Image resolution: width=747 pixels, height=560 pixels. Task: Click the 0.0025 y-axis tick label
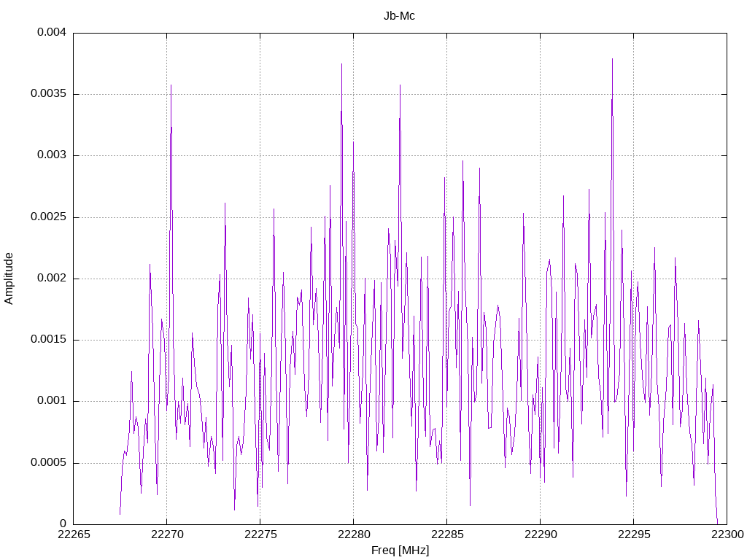[48, 217]
